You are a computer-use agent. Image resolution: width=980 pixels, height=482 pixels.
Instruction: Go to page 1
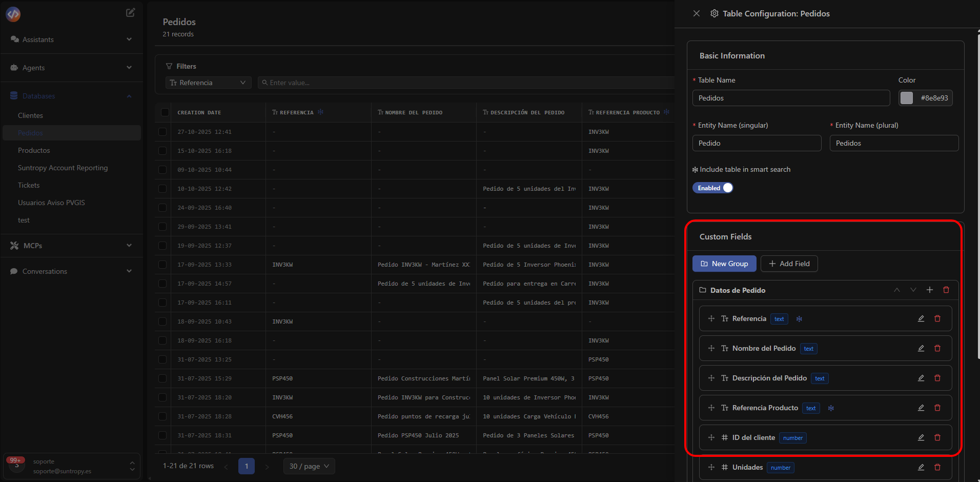[247, 466]
